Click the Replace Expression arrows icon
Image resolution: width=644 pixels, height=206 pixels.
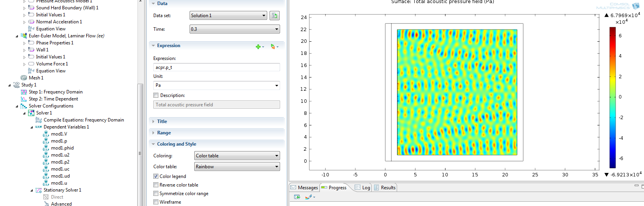click(273, 47)
